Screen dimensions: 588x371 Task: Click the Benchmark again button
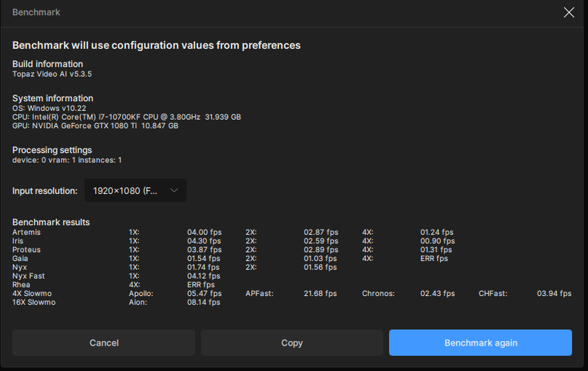(x=480, y=343)
